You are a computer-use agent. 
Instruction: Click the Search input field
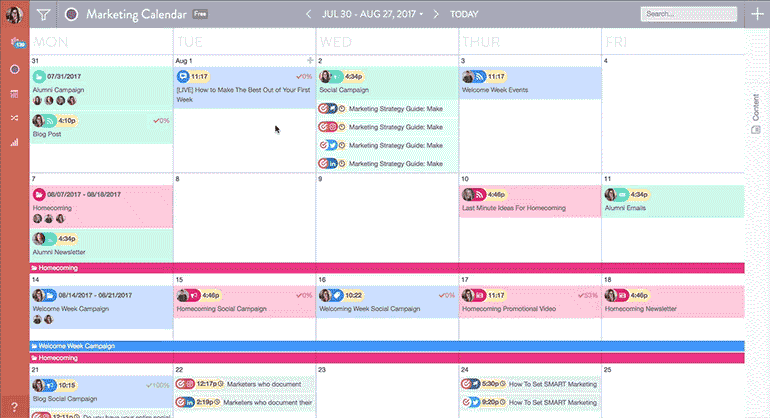689,14
